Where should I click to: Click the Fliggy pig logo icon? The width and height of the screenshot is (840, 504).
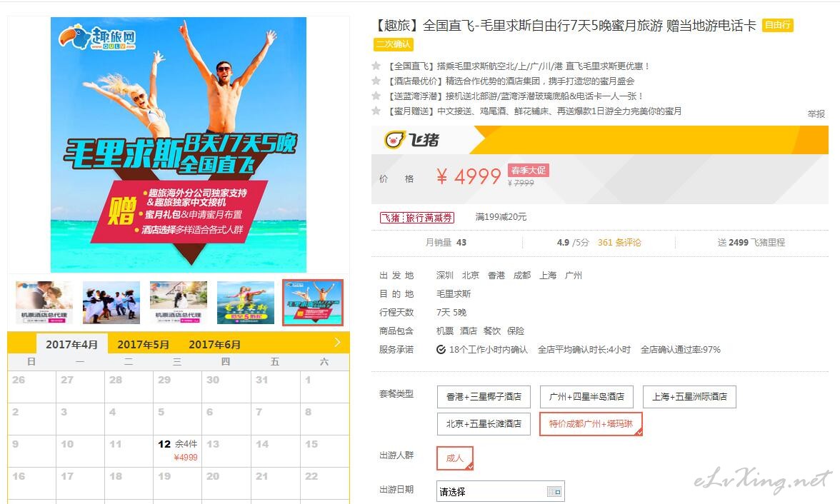tap(394, 141)
